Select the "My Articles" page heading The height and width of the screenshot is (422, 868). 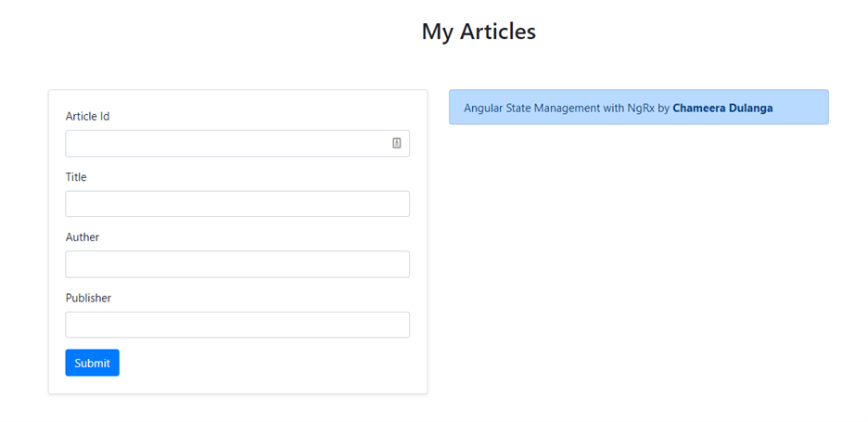click(479, 31)
